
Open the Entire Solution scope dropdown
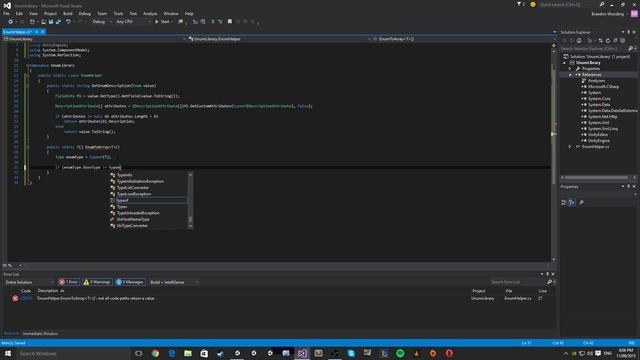(x=29, y=282)
